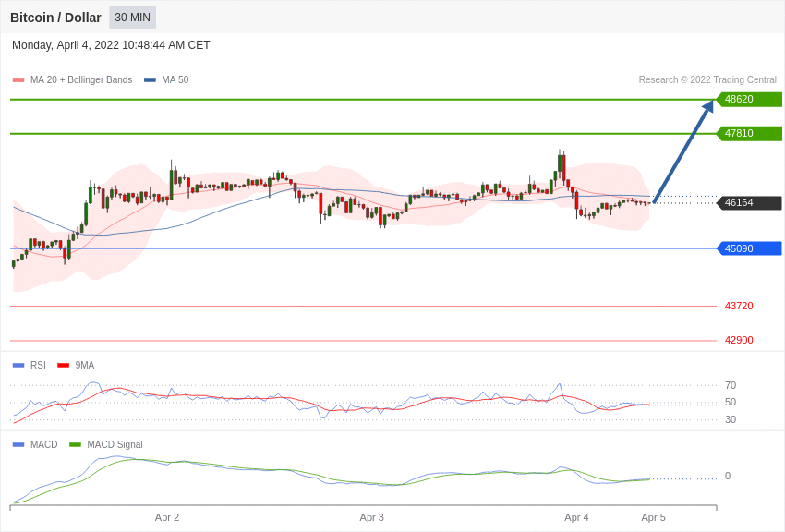Click the RSI 50 axis value
This screenshot has height=532, width=785.
[731, 402]
